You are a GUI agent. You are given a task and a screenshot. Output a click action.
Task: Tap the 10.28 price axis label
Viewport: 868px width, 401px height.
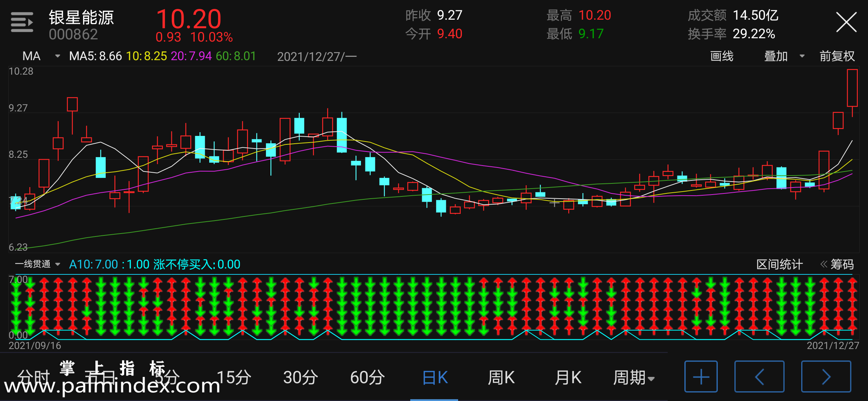tap(21, 71)
